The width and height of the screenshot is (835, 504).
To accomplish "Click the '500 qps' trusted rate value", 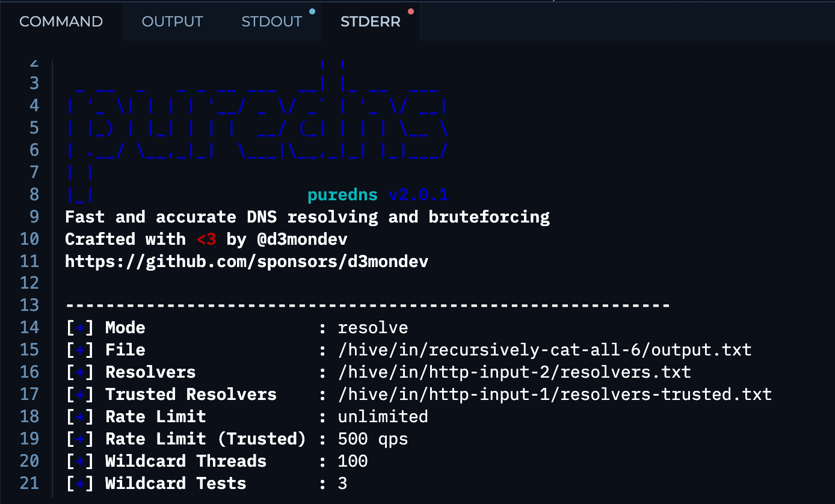I will (x=373, y=439).
